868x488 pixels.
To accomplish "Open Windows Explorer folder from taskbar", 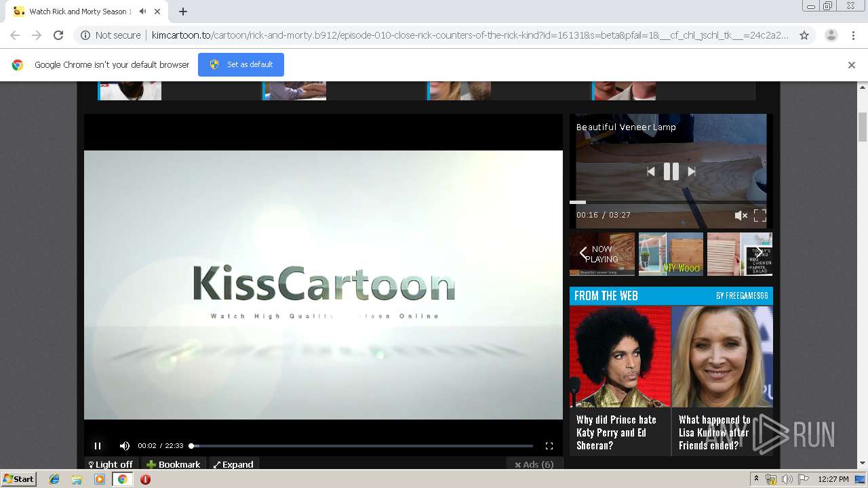I will (77, 479).
